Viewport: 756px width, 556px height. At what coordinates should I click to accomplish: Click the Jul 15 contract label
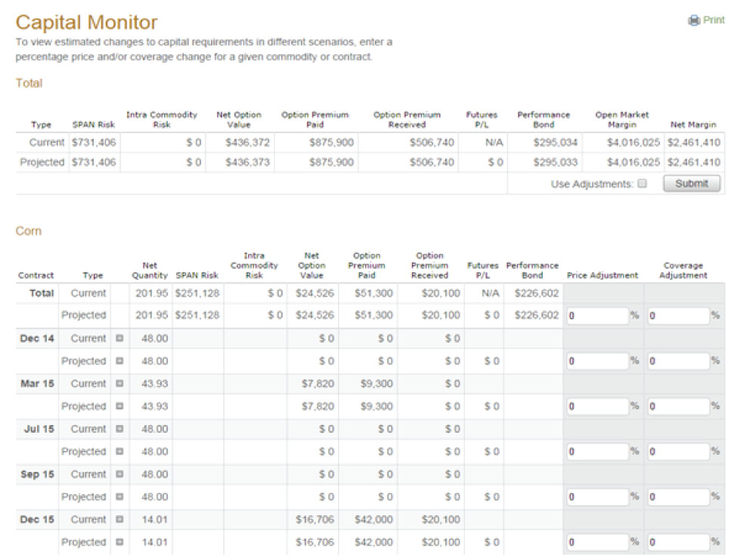[x=39, y=429]
